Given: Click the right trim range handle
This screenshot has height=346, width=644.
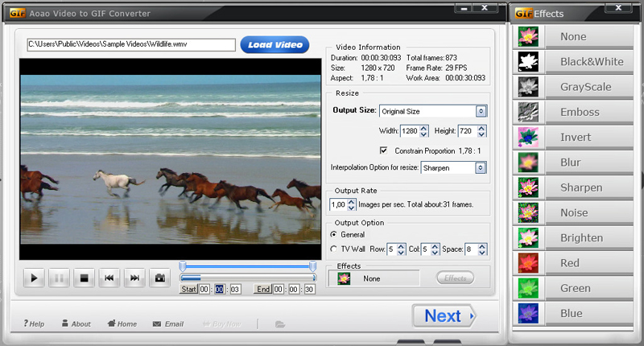Looking at the screenshot, I should coord(313,266).
